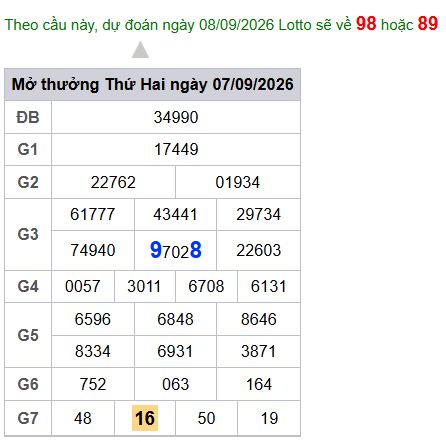Click G3 result 22603
The width and height of the screenshot is (446, 442).
click(259, 250)
